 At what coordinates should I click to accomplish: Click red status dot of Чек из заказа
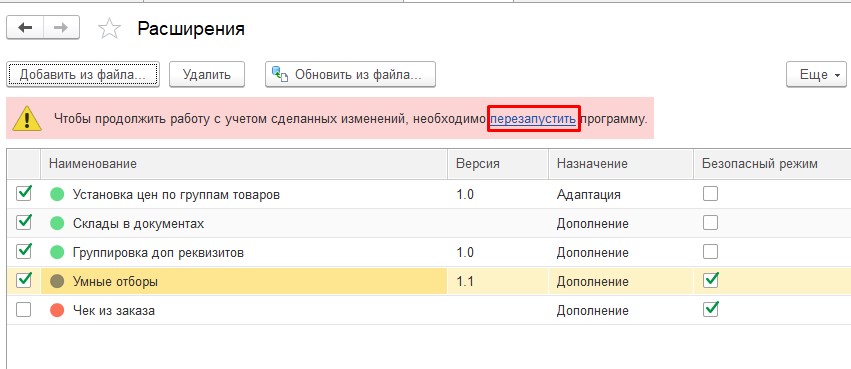pos(57,310)
